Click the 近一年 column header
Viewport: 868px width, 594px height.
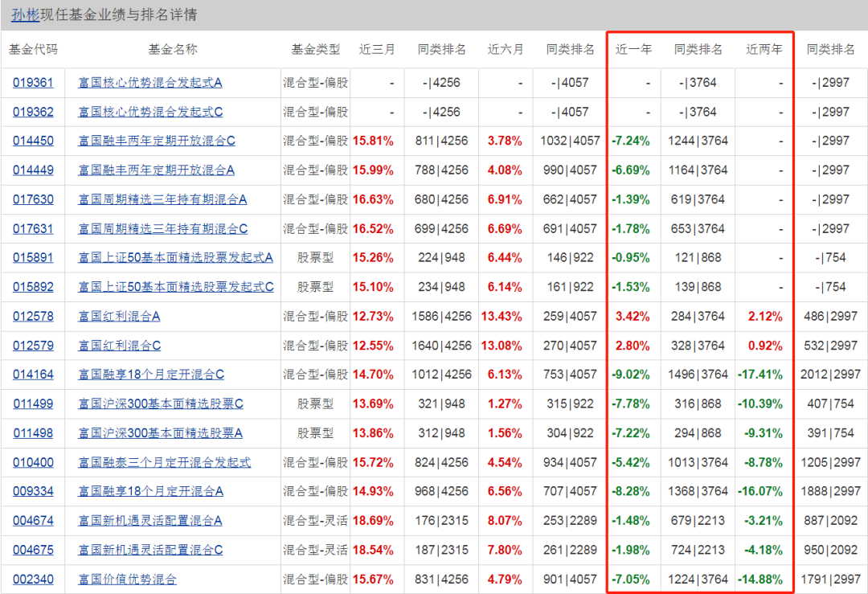pos(634,49)
